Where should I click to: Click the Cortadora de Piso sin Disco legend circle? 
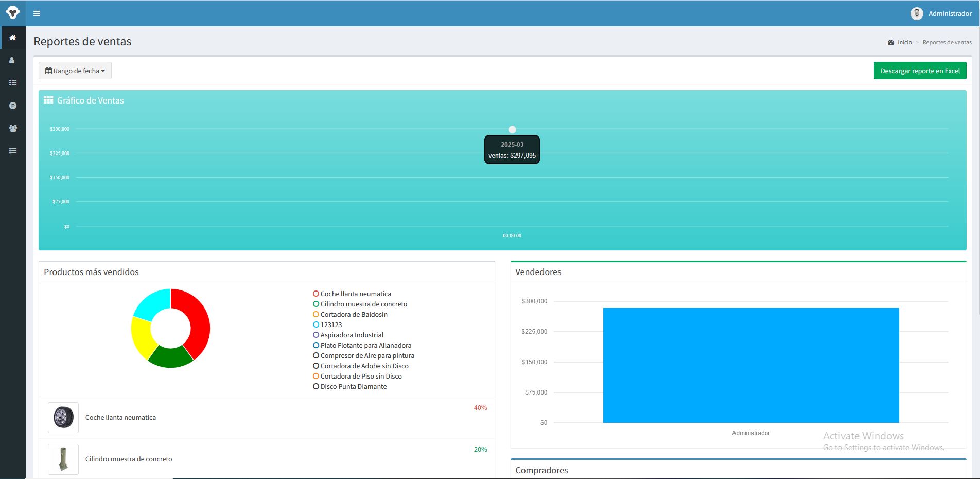316,376
